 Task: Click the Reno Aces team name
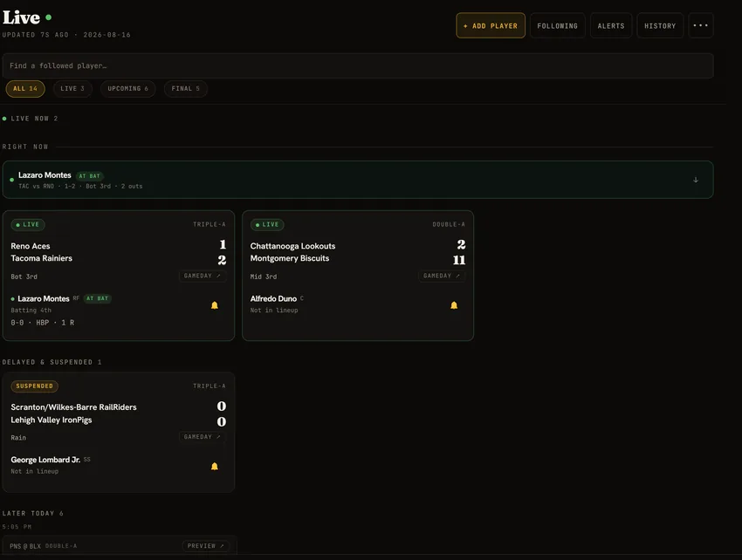pos(31,246)
